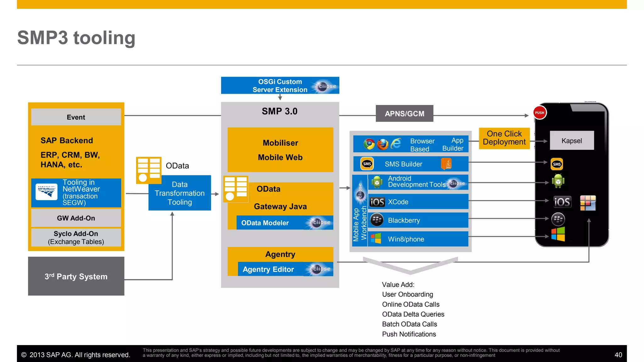Click the eclipse logo on Mobile App Workbench
Image resolution: width=644 pixels, height=362 pixels.
(x=360, y=192)
